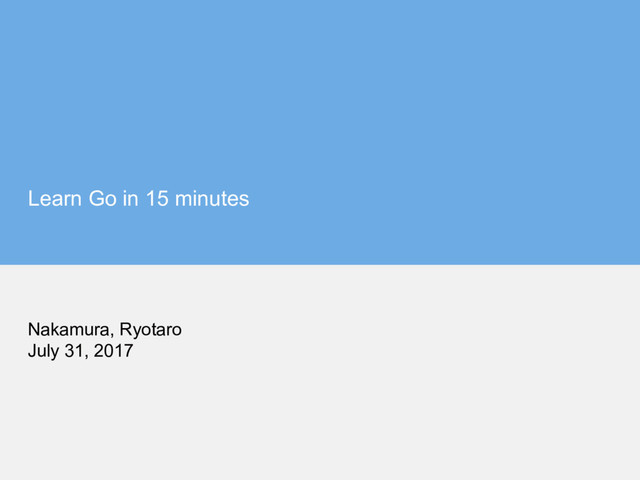
Task: Click the gray area below the date
Action: point(320,420)
